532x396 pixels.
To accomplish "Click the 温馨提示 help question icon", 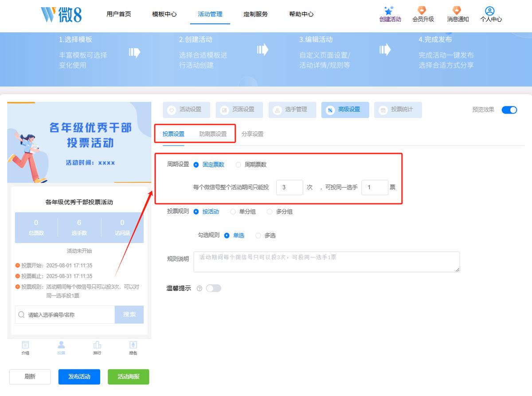I will point(199,289).
